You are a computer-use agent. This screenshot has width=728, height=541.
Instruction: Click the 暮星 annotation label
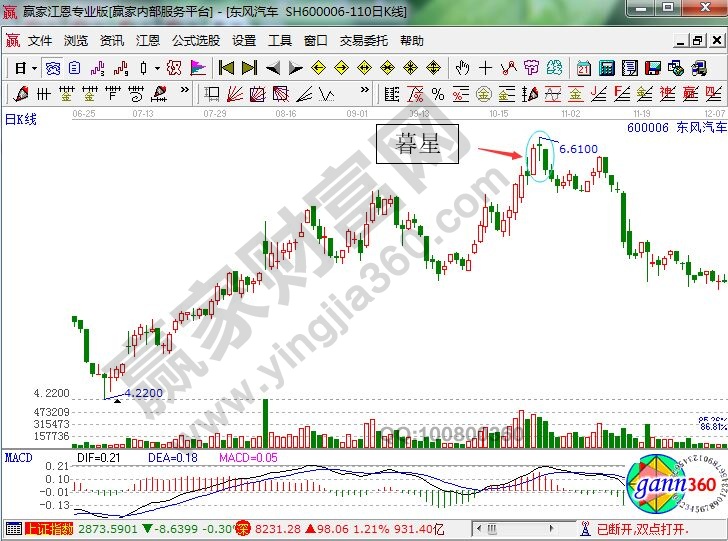pyautogui.click(x=417, y=144)
